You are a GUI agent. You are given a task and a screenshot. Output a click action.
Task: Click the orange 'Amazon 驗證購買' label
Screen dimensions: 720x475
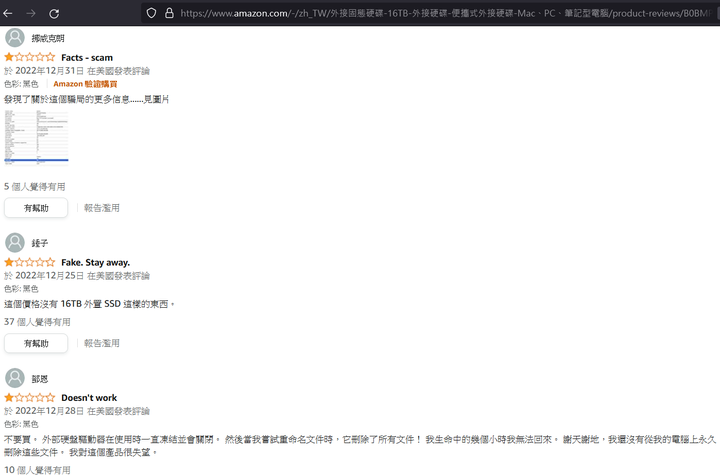[x=85, y=84]
